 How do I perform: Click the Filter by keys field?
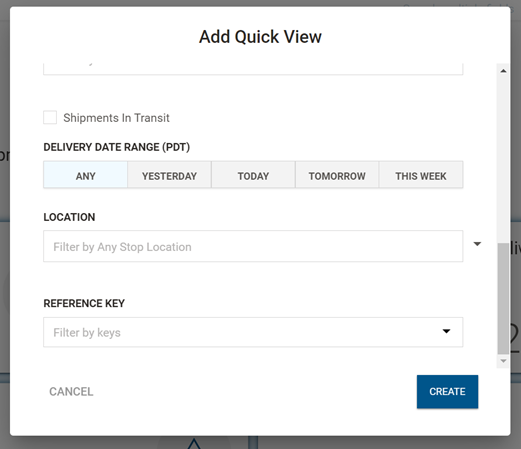(253, 332)
